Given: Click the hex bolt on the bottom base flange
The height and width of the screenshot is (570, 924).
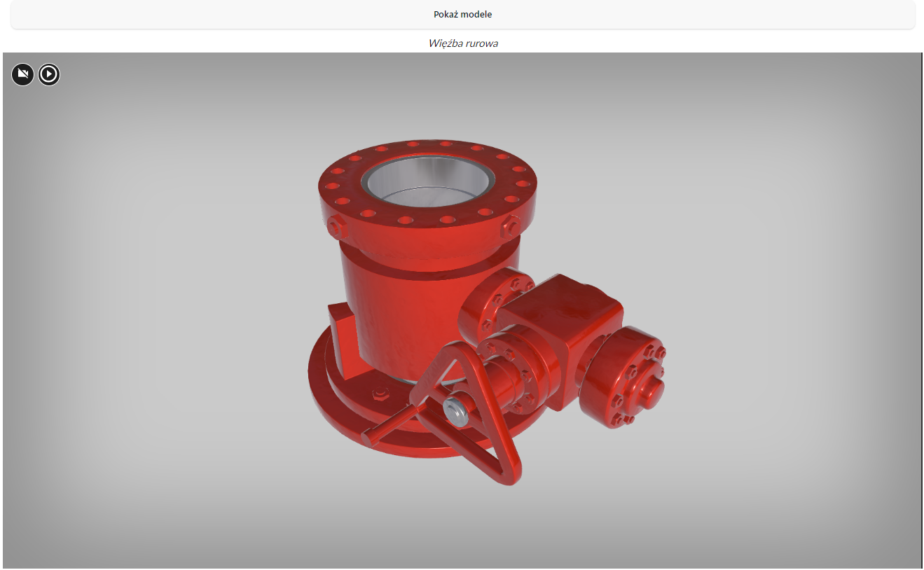Looking at the screenshot, I should pos(379,394).
